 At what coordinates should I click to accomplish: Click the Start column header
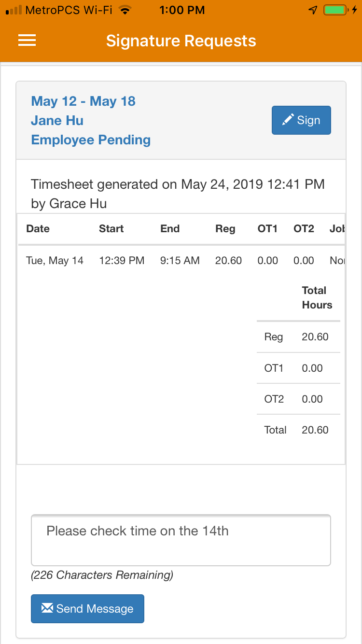click(x=111, y=229)
